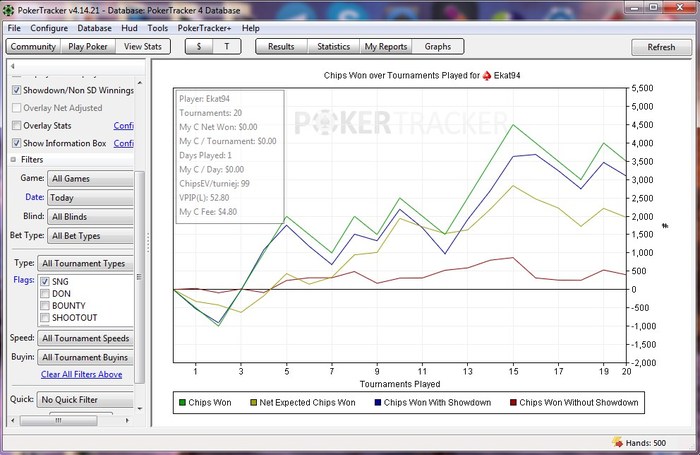This screenshot has height=455, width=700.
Task: Collapse sidebar using the top-left arrow
Action: [12, 66]
